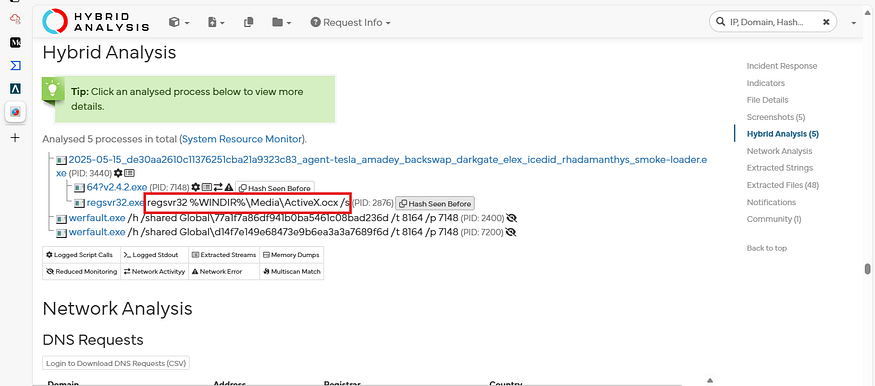Screen dimensions: 875x386
Task: Open the 64?v2.4.2.exe process link
Action: click(x=117, y=187)
